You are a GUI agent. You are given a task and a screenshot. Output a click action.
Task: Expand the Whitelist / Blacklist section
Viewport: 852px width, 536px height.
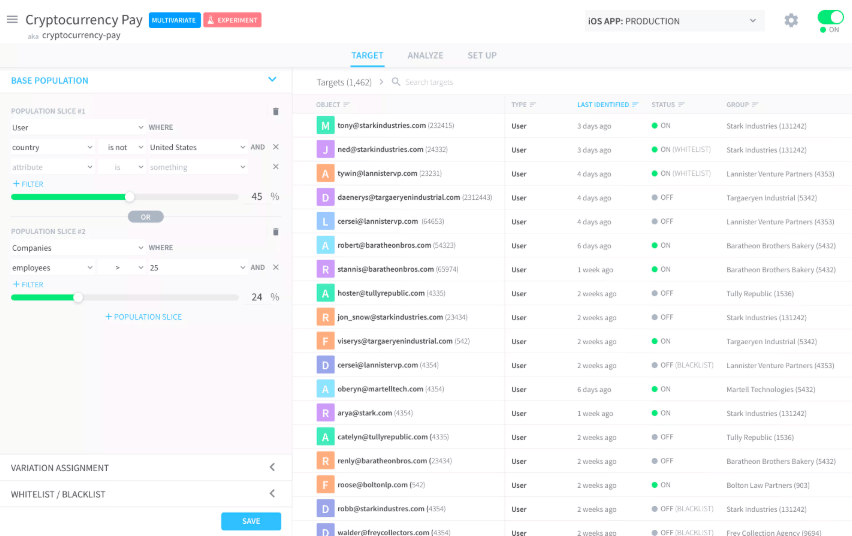(x=272, y=494)
